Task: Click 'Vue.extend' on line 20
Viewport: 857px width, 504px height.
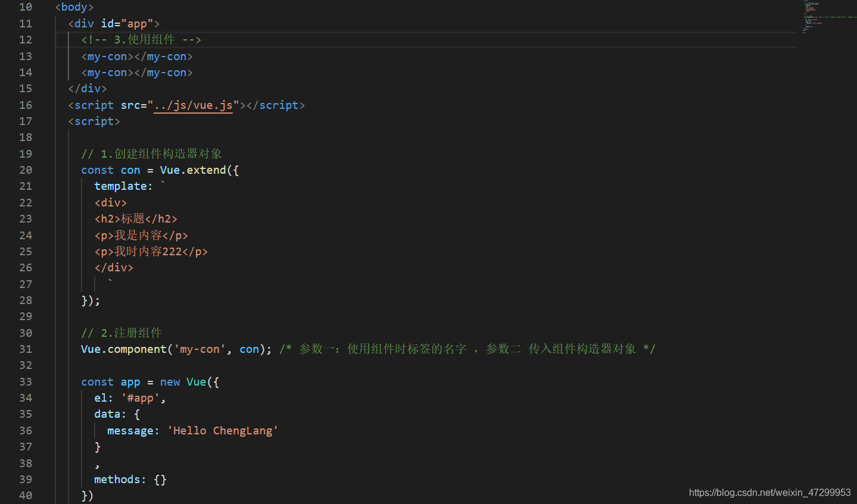Action: tap(193, 170)
